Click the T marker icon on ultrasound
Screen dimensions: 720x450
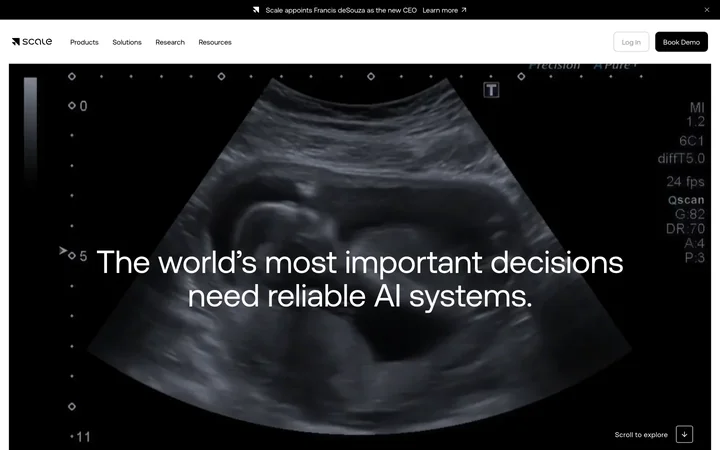(x=491, y=90)
